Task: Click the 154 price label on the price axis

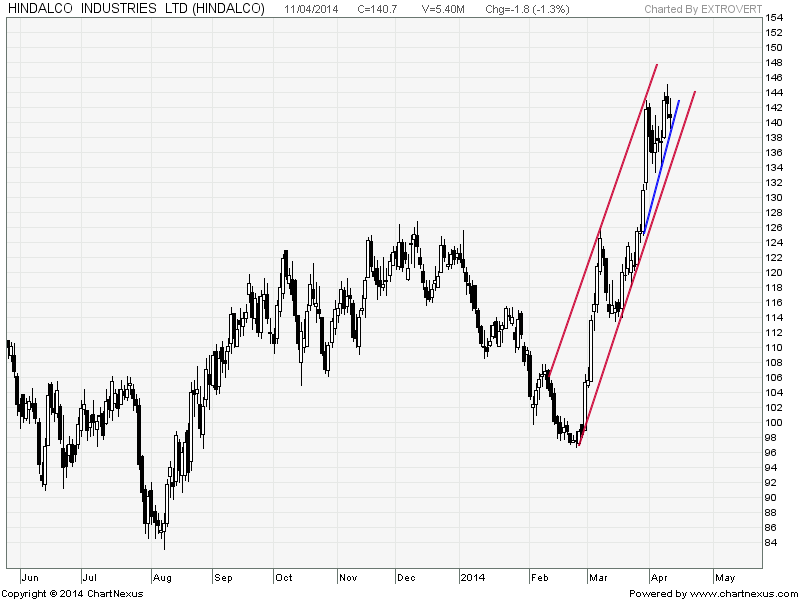Action: (774, 18)
